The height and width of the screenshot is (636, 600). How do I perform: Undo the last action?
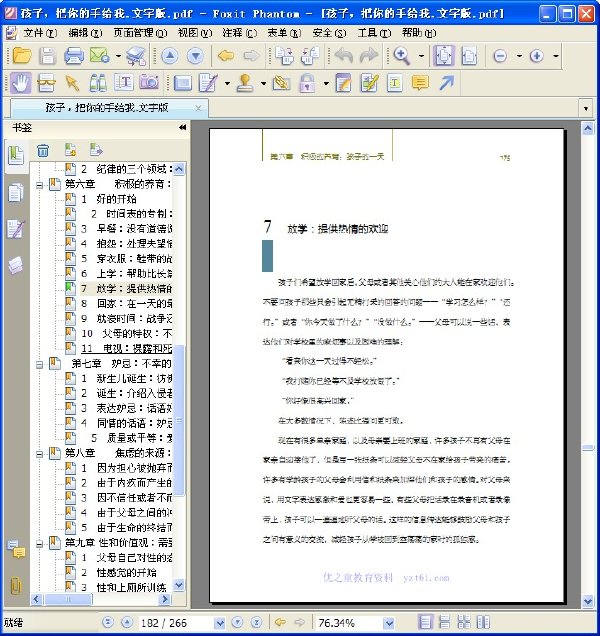click(x=343, y=56)
